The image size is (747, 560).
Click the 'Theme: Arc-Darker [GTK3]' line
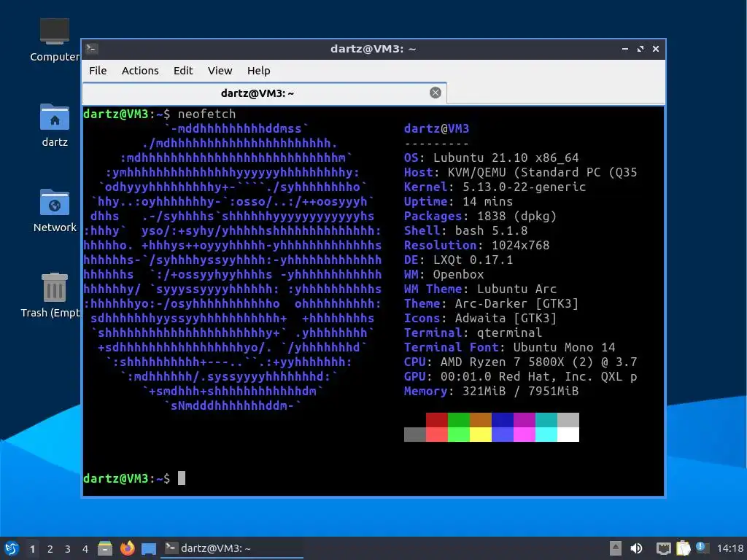(x=491, y=304)
